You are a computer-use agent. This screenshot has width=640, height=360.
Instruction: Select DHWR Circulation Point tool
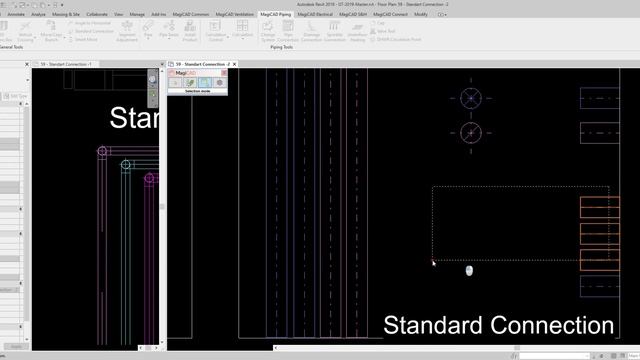point(396,39)
